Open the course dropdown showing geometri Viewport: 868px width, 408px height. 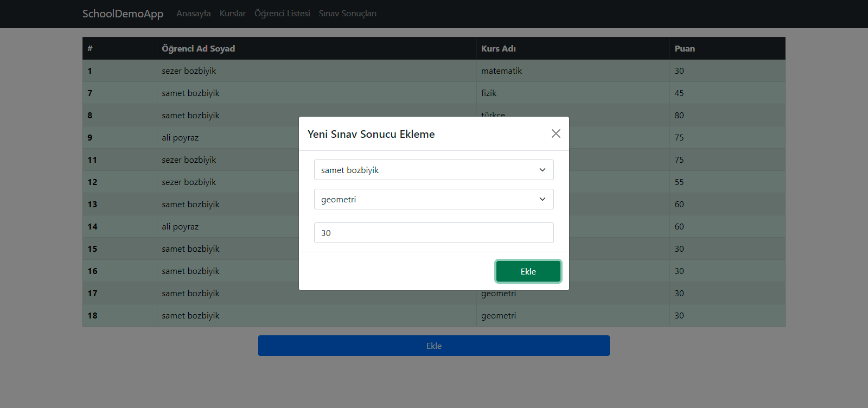tap(434, 199)
